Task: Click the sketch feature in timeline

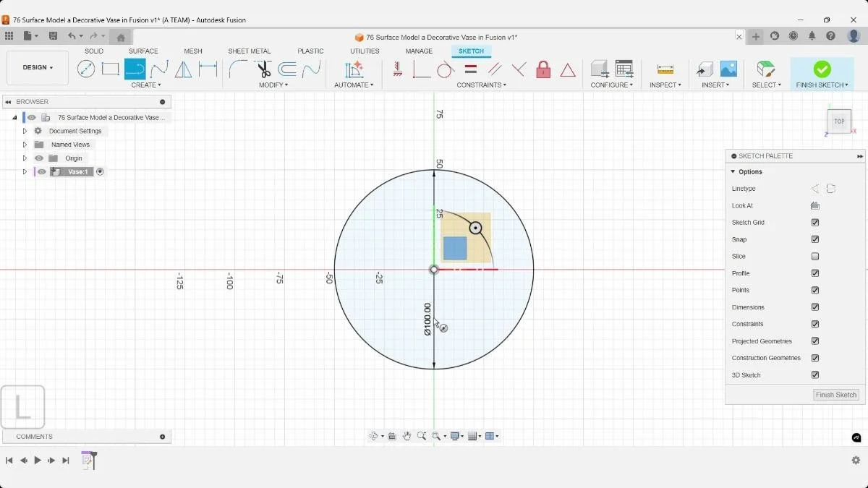Action: point(88,460)
